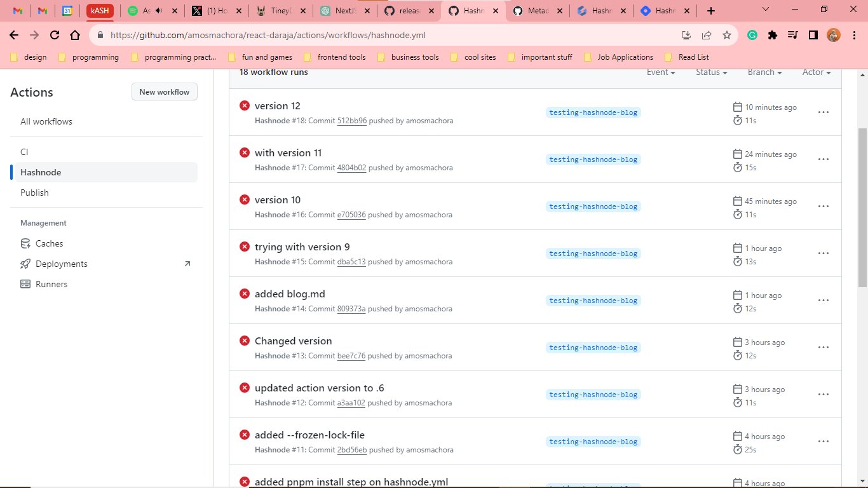Click failed status icon for with version 11
Viewport: 868px width, 488px height.
pos(244,152)
